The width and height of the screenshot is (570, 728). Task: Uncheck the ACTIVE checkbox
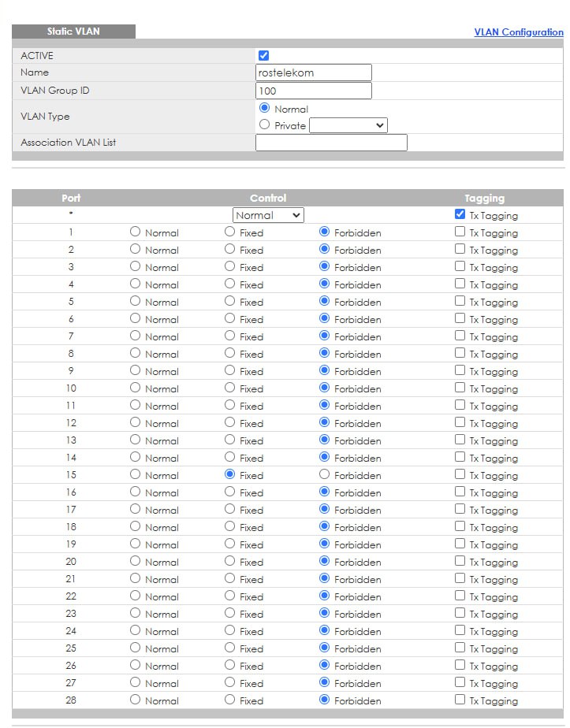tap(263, 55)
